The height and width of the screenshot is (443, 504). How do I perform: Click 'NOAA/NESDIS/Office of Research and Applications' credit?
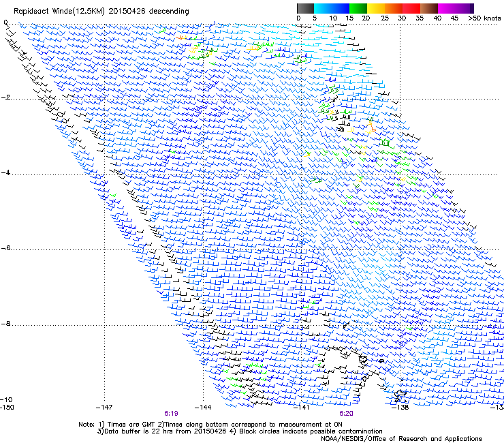coord(401,439)
